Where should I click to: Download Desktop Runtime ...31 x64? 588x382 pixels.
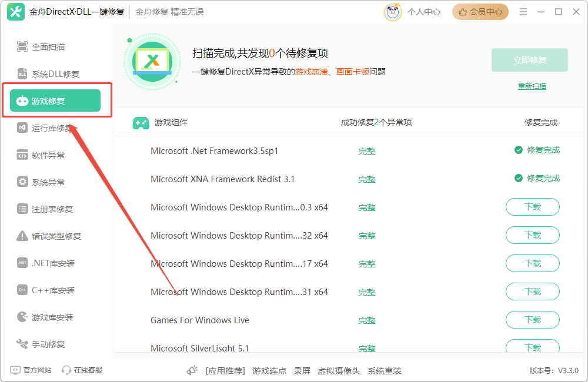click(x=533, y=291)
